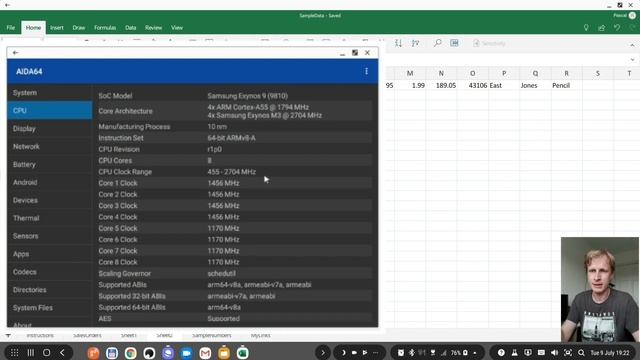Open the SampleNumbers sheet tab
Viewport: 640px width, 360px height.
[211, 336]
